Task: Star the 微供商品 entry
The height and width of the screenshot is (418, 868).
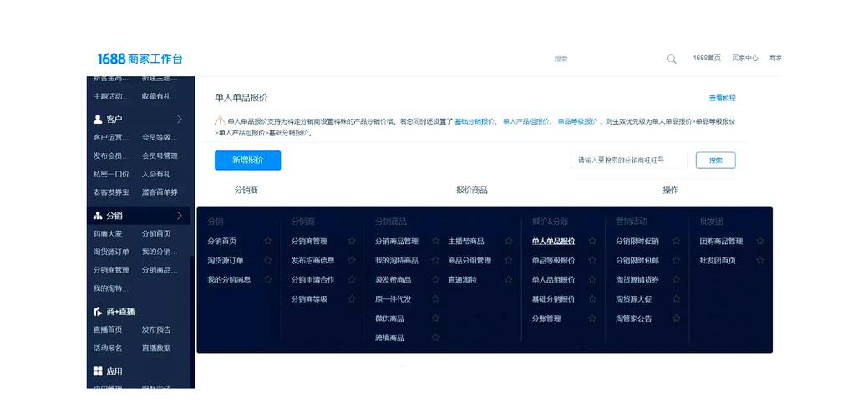Action: click(435, 319)
